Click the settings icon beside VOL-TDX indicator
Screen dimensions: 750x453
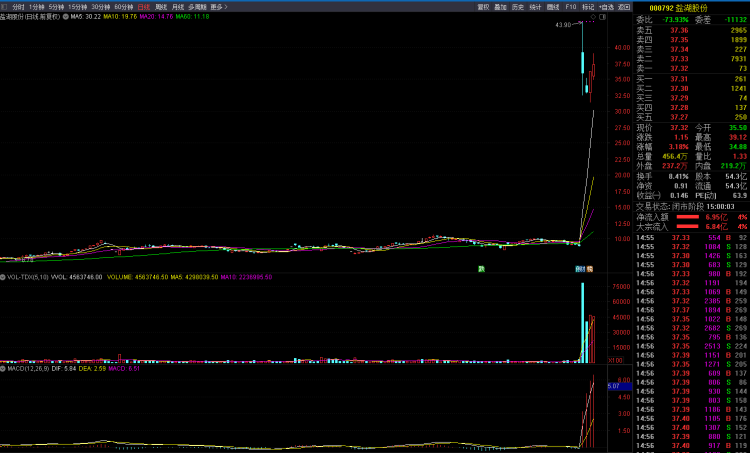point(3,277)
